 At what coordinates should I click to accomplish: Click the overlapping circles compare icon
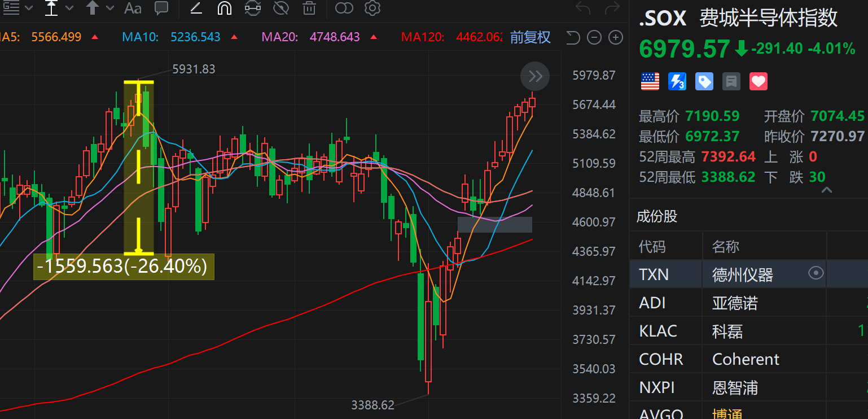point(344,8)
